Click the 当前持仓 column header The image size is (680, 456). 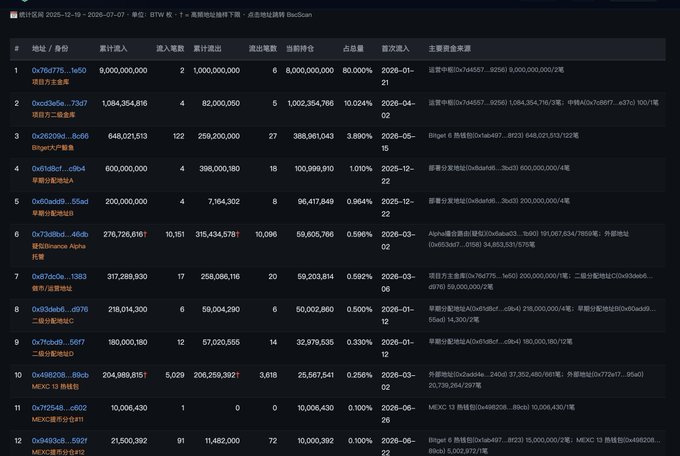(x=300, y=49)
